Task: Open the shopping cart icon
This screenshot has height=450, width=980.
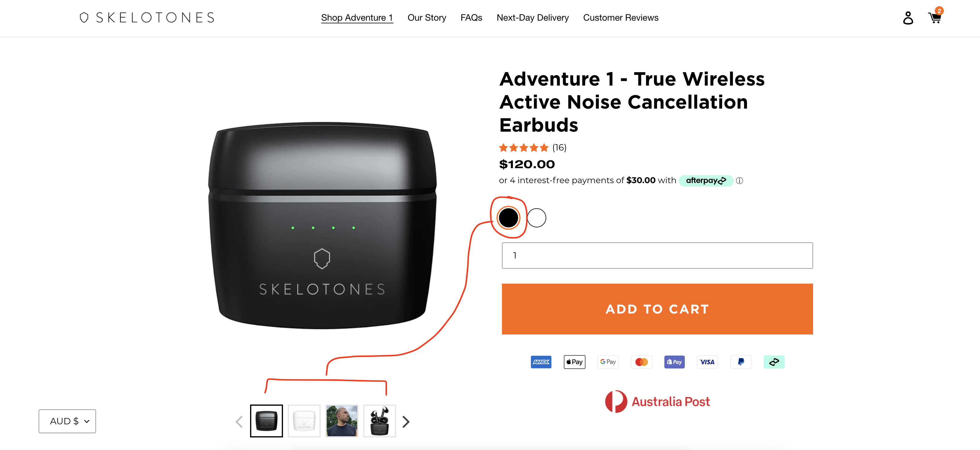Action: coord(934,17)
